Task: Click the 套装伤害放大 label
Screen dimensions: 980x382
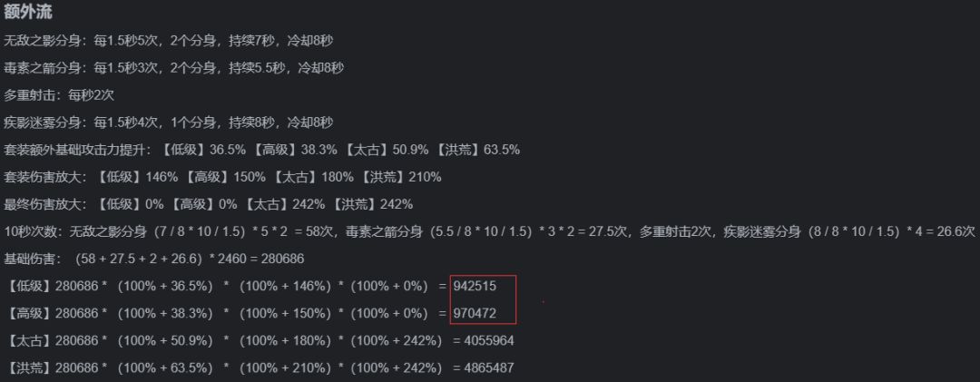Action: pyautogui.click(x=45, y=177)
